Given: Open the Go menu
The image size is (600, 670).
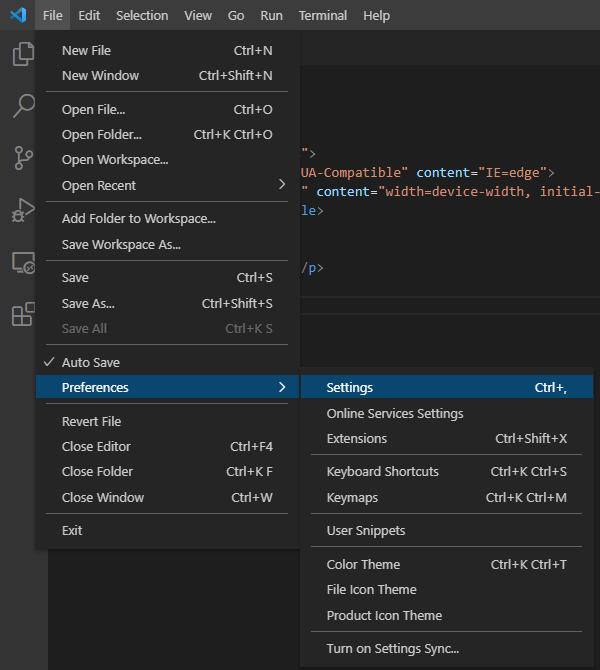Looking at the screenshot, I should [236, 15].
